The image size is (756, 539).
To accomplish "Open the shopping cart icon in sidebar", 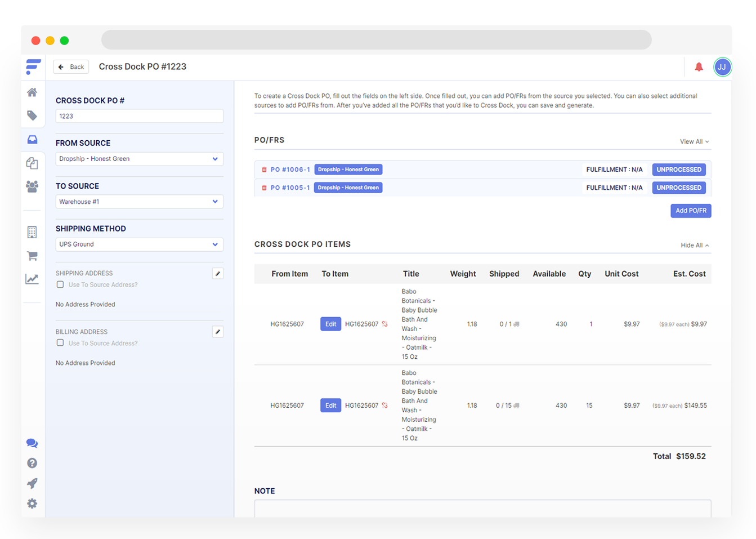I will 32,256.
